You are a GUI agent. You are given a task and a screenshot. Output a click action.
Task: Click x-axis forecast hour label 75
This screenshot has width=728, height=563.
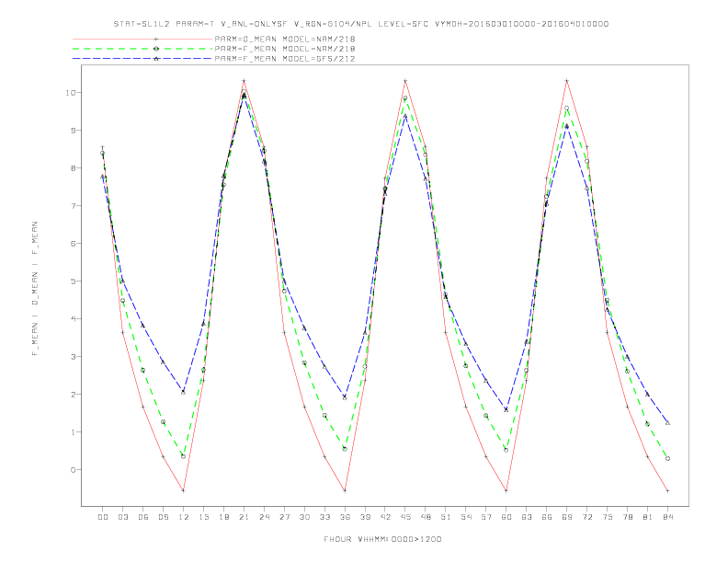(x=608, y=517)
